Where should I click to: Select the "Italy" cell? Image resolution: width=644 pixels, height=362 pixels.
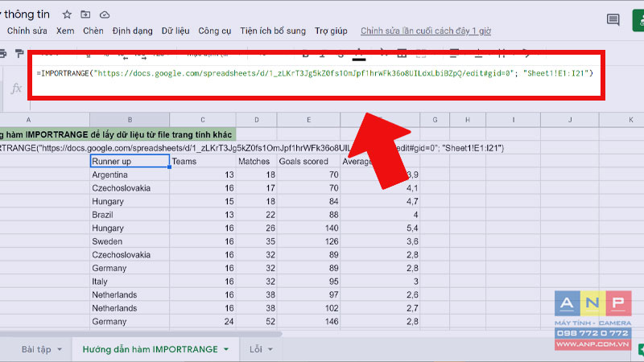point(130,282)
